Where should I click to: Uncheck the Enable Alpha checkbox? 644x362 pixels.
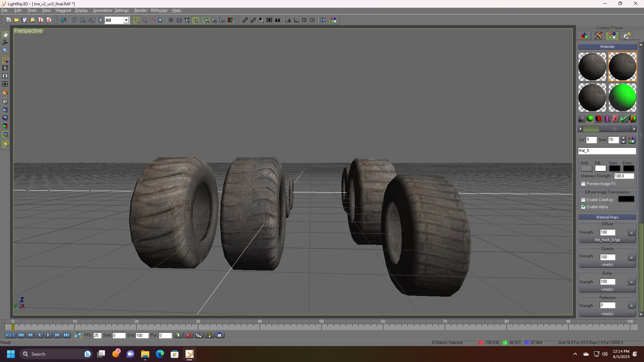click(583, 207)
